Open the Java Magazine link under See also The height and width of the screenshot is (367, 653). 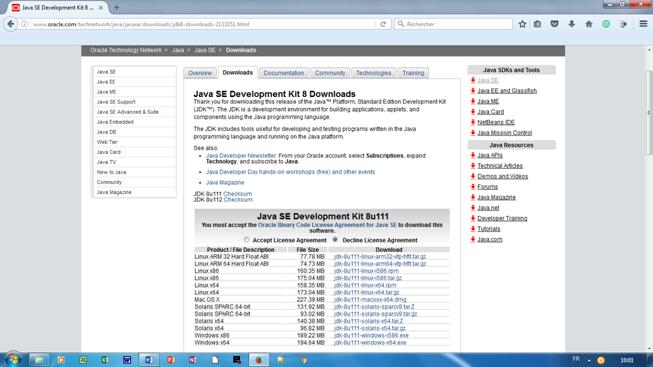pos(225,182)
